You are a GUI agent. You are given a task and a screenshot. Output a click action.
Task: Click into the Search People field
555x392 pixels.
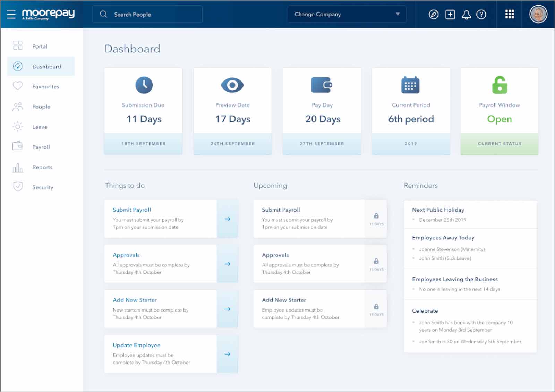(x=147, y=14)
